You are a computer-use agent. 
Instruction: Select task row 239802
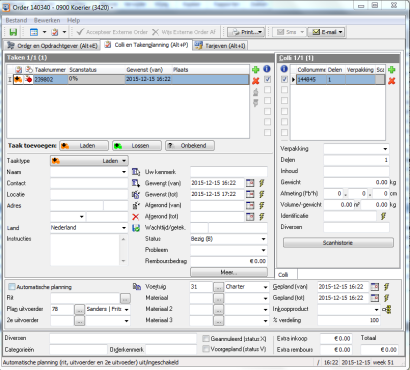pos(128,79)
